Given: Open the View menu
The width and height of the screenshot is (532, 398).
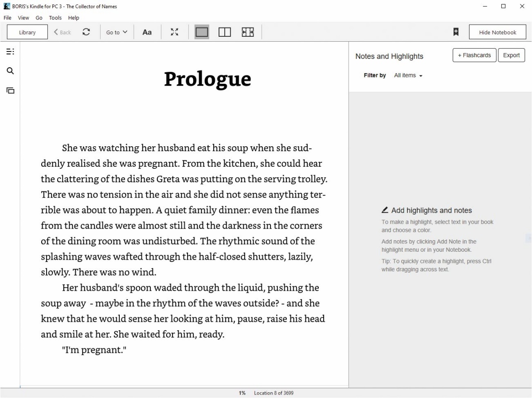Looking at the screenshot, I should [x=23, y=18].
